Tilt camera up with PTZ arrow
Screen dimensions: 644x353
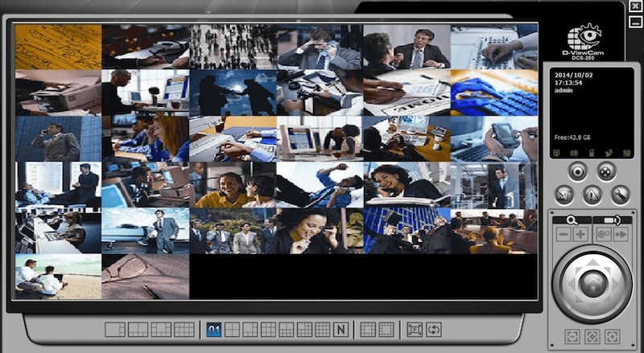pyautogui.click(x=592, y=262)
